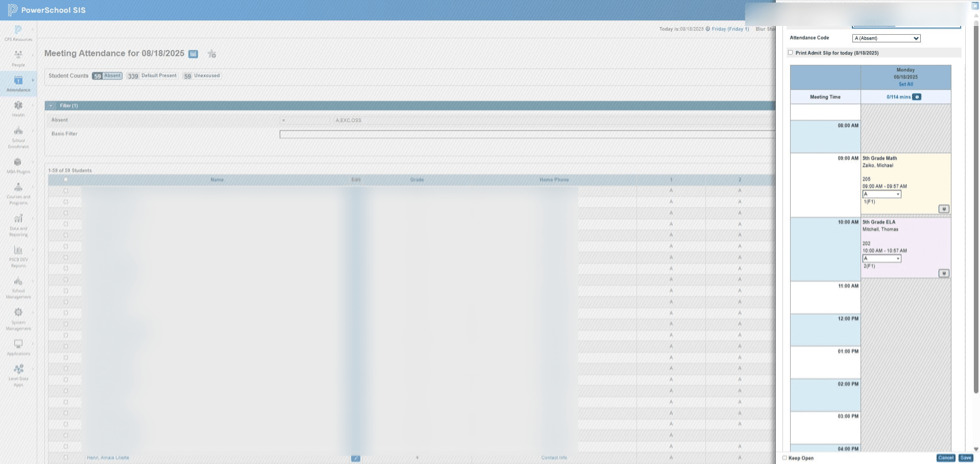
Task: Click Save in the attendance drawer
Action: point(966,458)
